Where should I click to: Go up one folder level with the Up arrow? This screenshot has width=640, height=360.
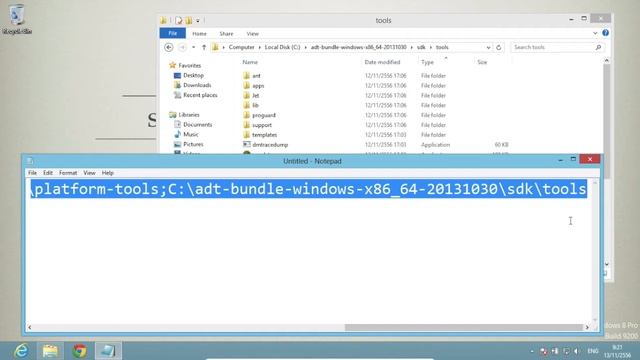coord(204,47)
